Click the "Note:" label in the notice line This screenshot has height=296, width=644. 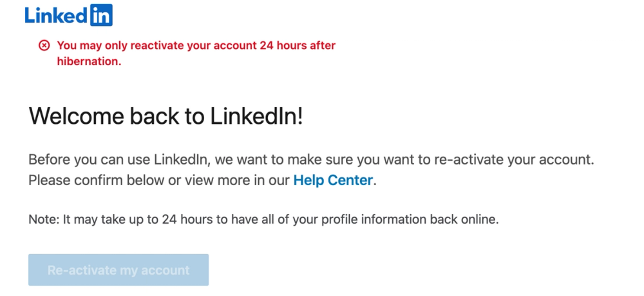pos(44,219)
